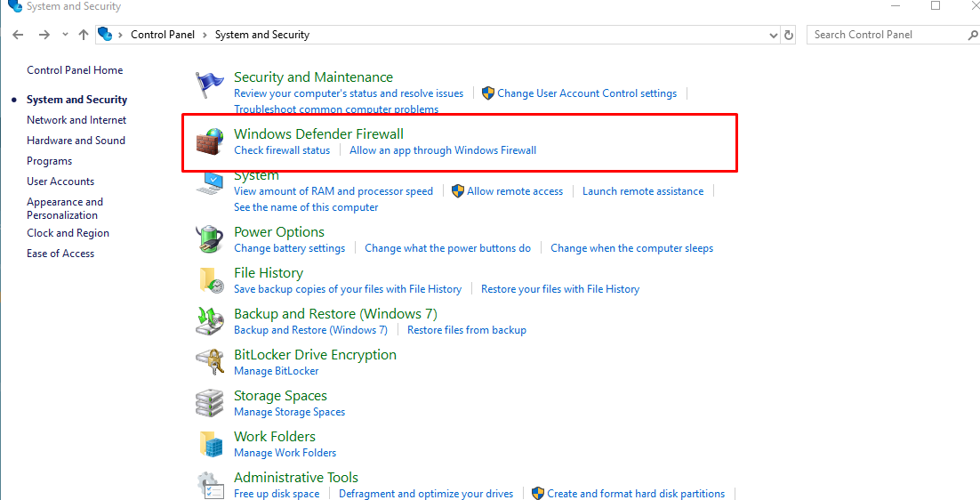The height and width of the screenshot is (500, 980).
Task: Open Appearance and Personalization category
Action: (x=64, y=208)
